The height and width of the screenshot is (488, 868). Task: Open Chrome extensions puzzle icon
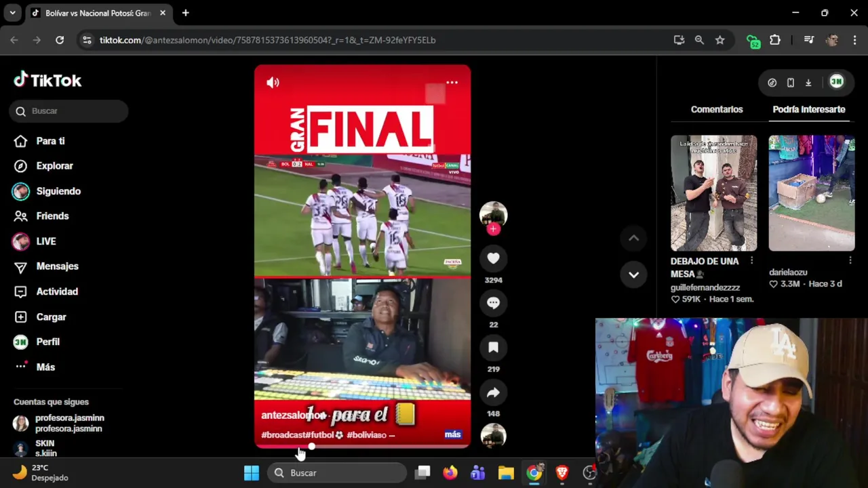pyautogui.click(x=775, y=40)
